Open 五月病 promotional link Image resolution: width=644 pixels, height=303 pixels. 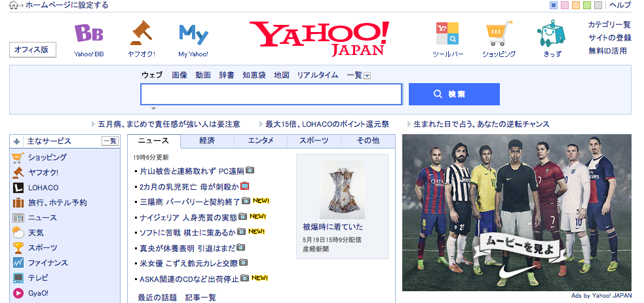pyautogui.click(x=169, y=124)
